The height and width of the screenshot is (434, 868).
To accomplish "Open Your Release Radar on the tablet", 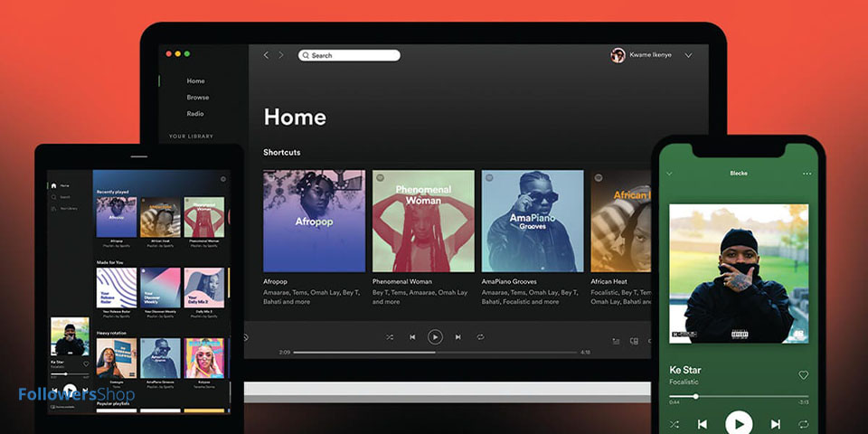I will [x=117, y=288].
